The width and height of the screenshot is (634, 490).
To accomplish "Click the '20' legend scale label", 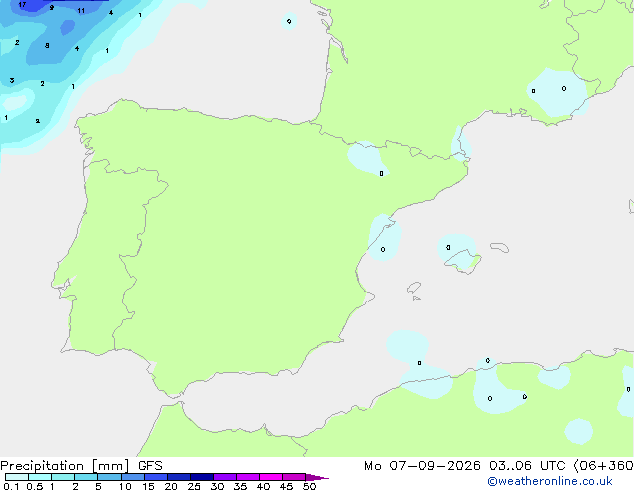I will click(x=171, y=486).
